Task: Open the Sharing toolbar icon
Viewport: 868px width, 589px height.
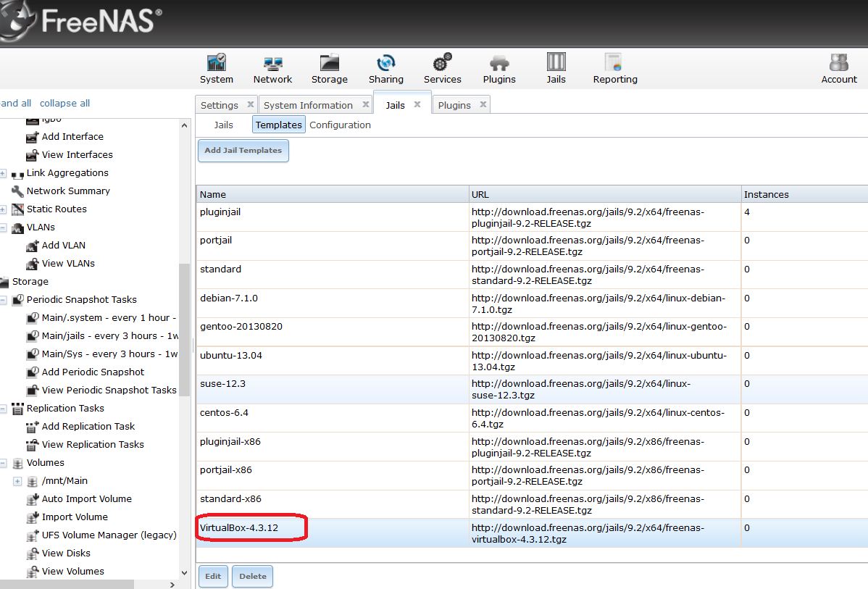Action: point(386,69)
